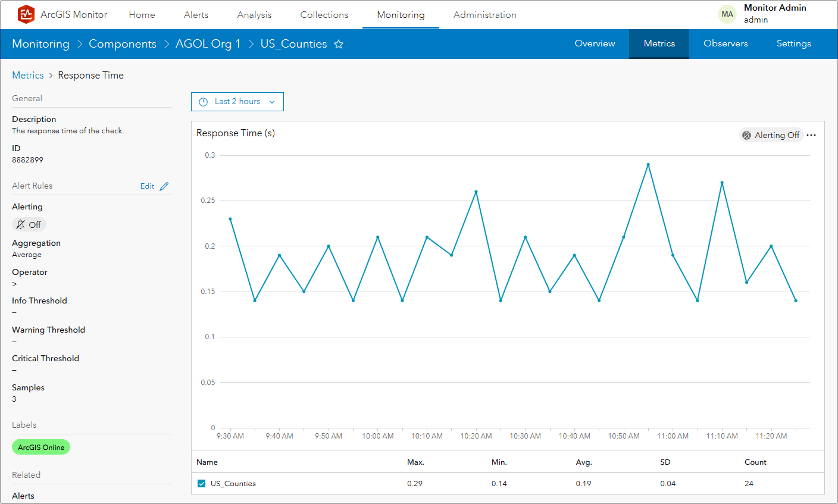Image resolution: width=838 pixels, height=504 pixels.
Task: Click the 0.29 peak data point on chart
Action: (648, 165)
